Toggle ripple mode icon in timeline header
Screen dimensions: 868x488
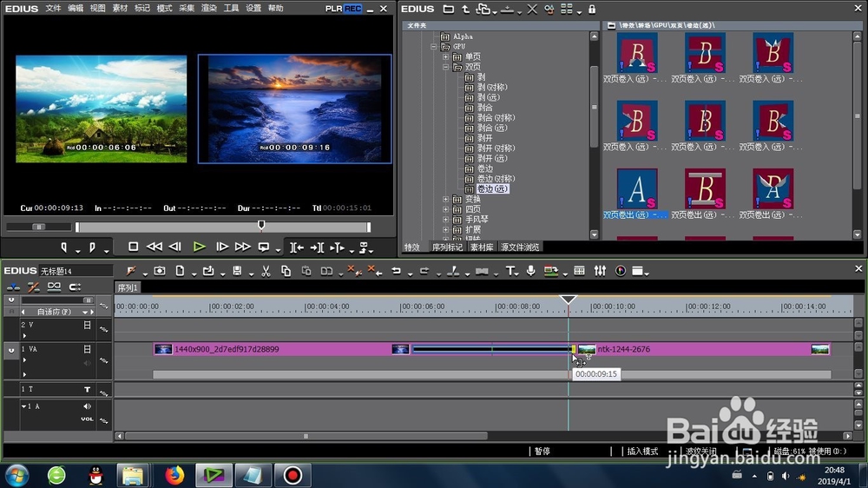[33, 287]
